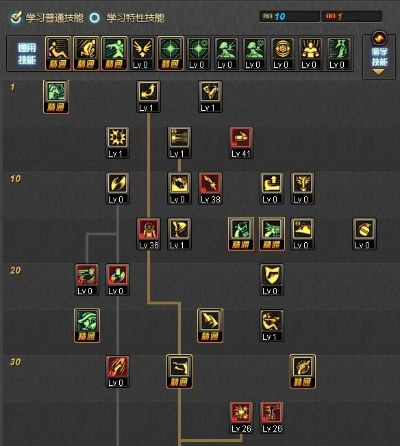Viewport: 400px width, 446px height.
Task: Click the red slash skill at Lv 0 in tier 30
Action: [x=117, y=372]
